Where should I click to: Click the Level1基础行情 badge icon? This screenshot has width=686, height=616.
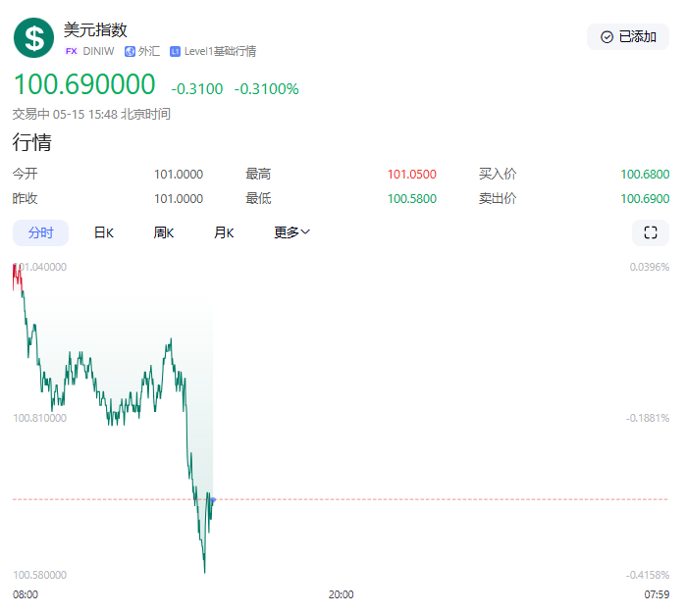coord(175,51)
